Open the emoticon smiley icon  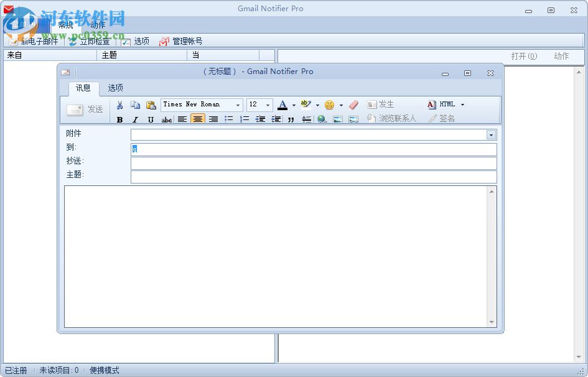pyautogui.click(x=329, y=105)
